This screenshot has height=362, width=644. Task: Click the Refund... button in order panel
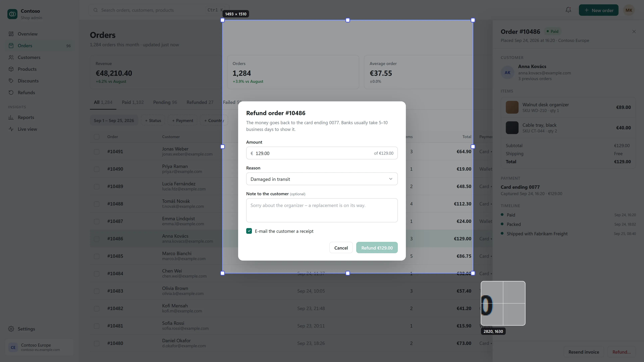tap(622, 352)
